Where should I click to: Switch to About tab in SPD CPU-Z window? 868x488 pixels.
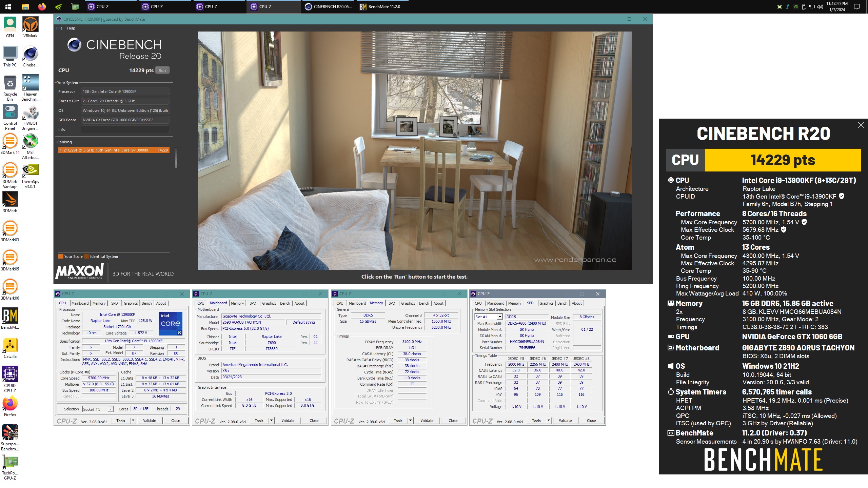tap(576, 303)
